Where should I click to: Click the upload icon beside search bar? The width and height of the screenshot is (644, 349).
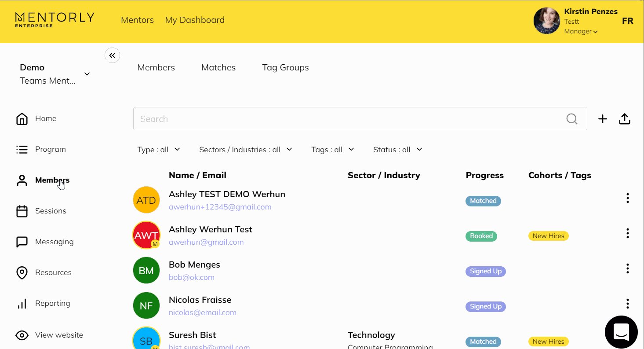click(625, 119)
